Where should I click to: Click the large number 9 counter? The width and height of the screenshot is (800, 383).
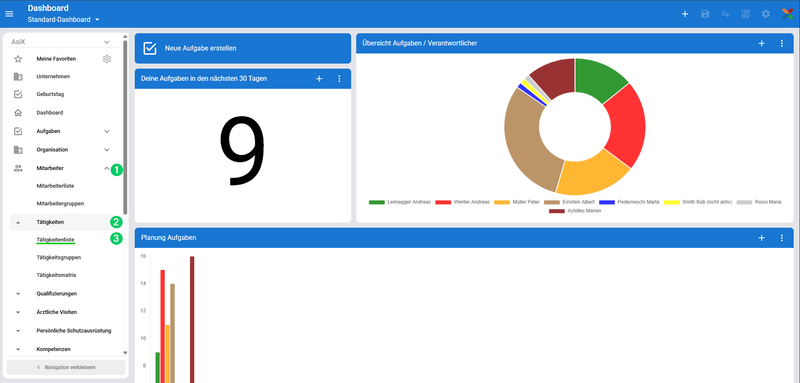[x=243, y=151]
